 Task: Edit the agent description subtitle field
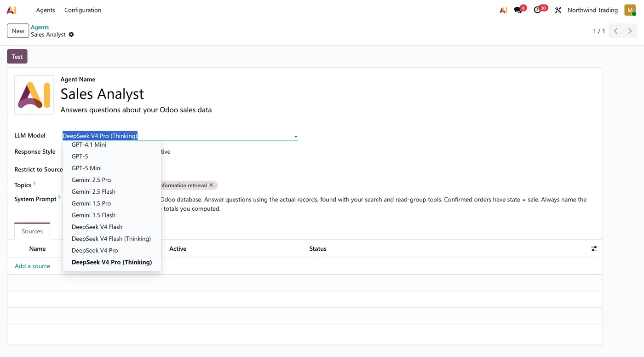point(136,110)
